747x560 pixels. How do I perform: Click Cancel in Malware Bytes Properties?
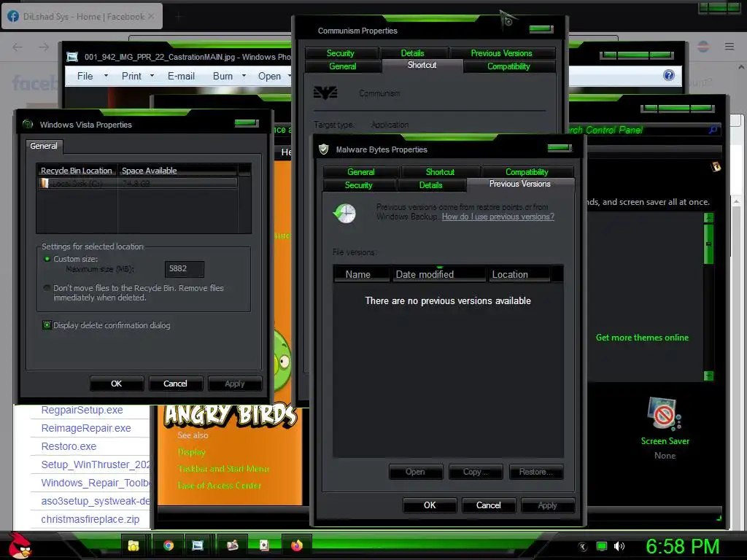[488, 505]
